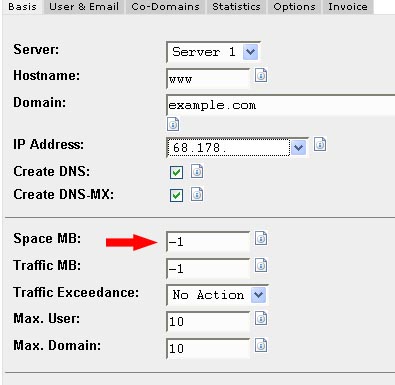Screen dimensions: 395x385
Task: Expand the IP Address 68.178 dropdown
Action: [x=237, y=147]
